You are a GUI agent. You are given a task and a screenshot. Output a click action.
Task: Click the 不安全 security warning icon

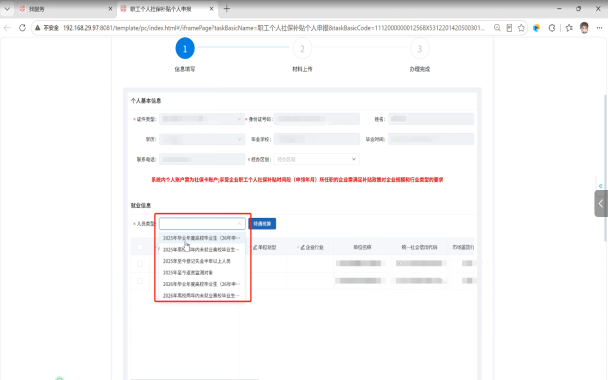coord(38,28)
